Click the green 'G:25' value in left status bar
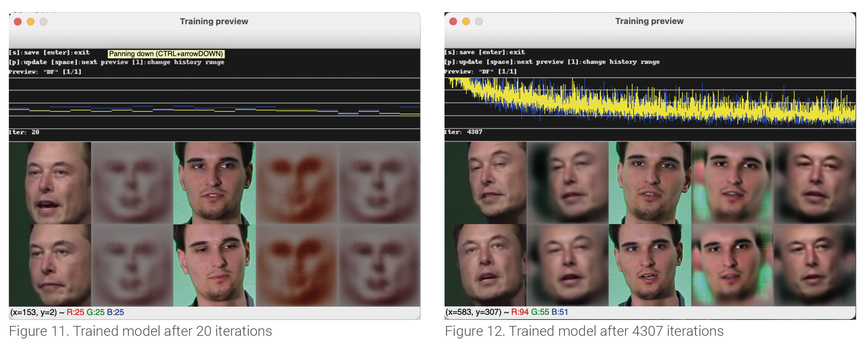Viewport: 868px width, 347px height. pyautogui.click(x=96, y=312)
